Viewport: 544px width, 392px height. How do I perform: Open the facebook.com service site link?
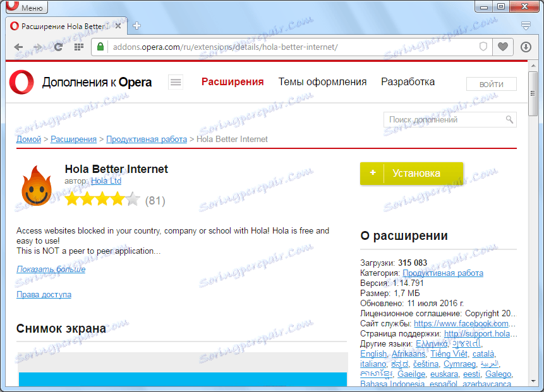tap(464, 324)
